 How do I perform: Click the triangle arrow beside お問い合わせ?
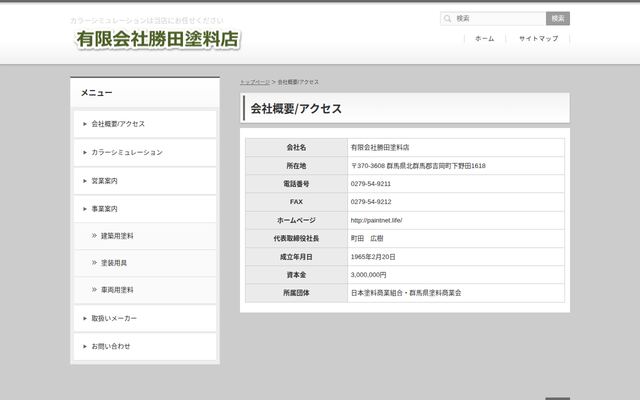point(85,347)
